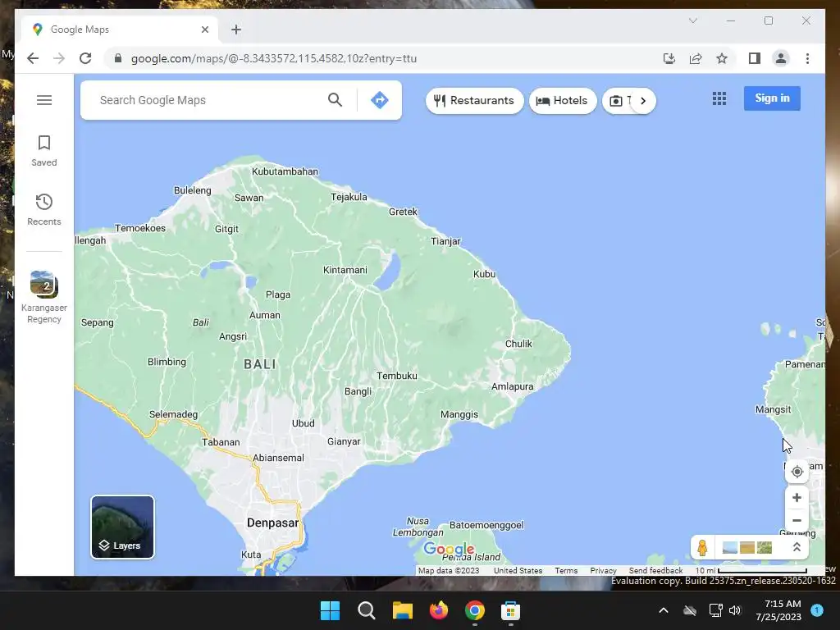Open the Privacy link
This screenshot has height=630, width=840.
pos(603,571)
